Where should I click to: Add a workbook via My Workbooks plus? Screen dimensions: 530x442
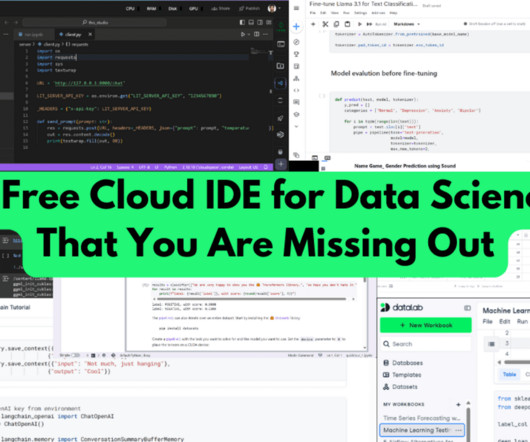pyautogui.click(x=458, y=404)
